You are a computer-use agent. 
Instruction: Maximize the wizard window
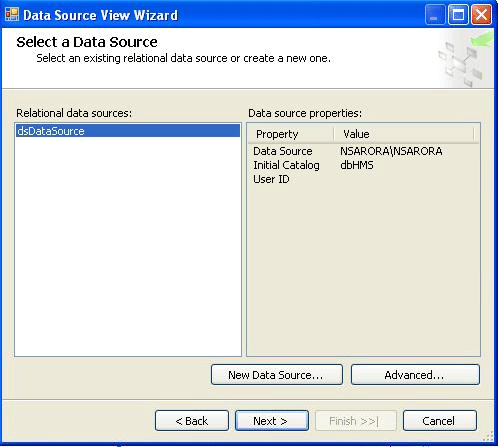458,15
